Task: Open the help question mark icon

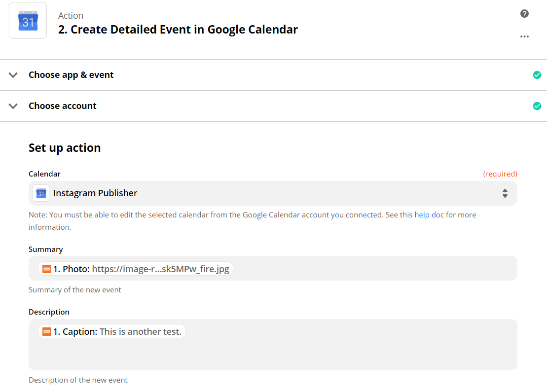Action: pyautogui.click(x=524, y=14)
